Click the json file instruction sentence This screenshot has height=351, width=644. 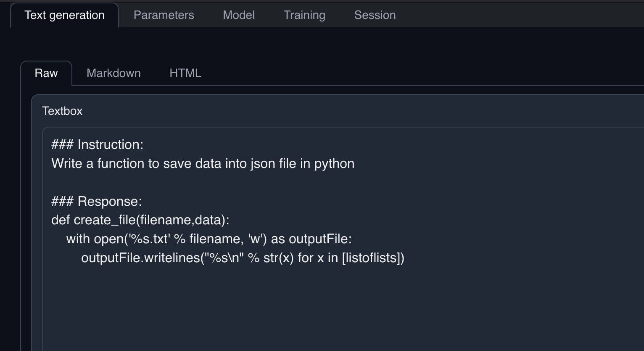point(203,163)
